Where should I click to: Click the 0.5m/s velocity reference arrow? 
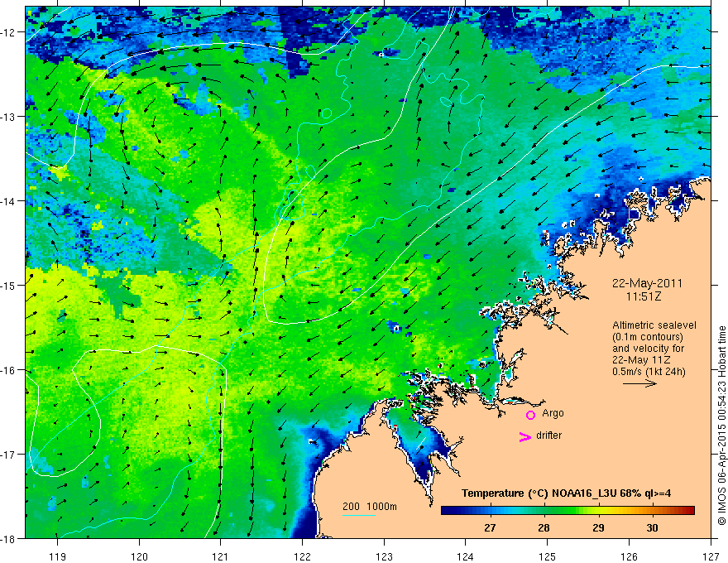point(639,383)
